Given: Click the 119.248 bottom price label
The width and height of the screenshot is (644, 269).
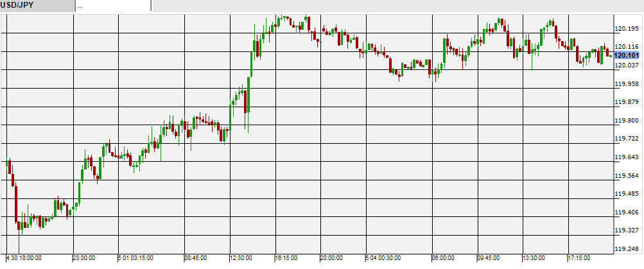Looking at the screenshot, I should click(x=626, y=249).
